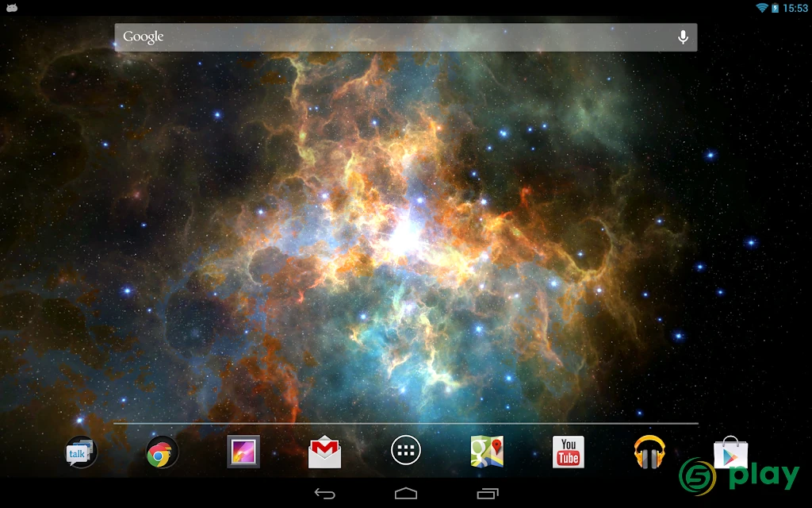Open the Play Music headphones app
This screenshot has width=812, height=508.
(649, 452)
